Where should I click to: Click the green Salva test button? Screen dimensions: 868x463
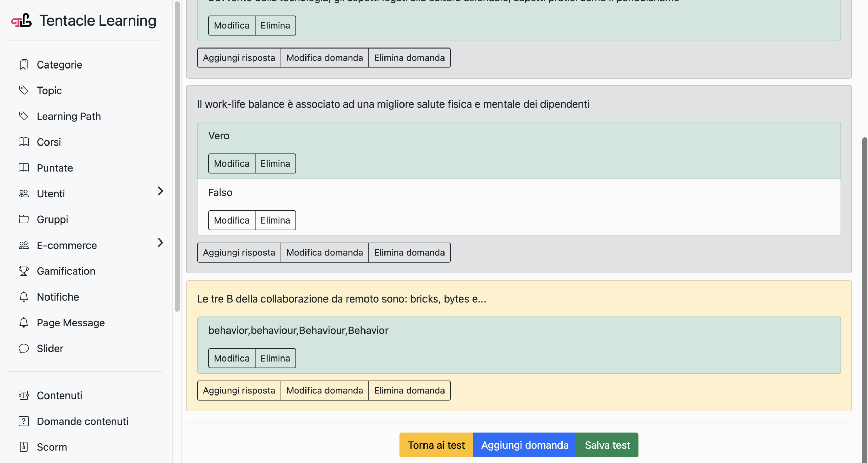click(x=607, y=445)
